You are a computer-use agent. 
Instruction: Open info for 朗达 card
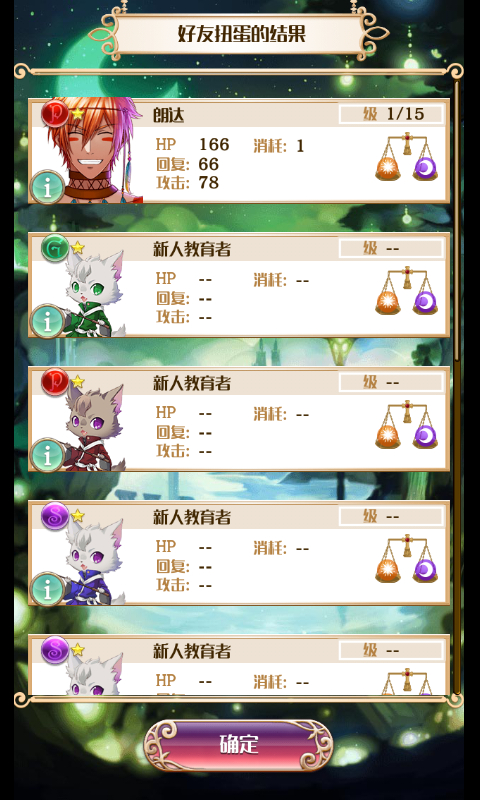click(x=47, y=187)
